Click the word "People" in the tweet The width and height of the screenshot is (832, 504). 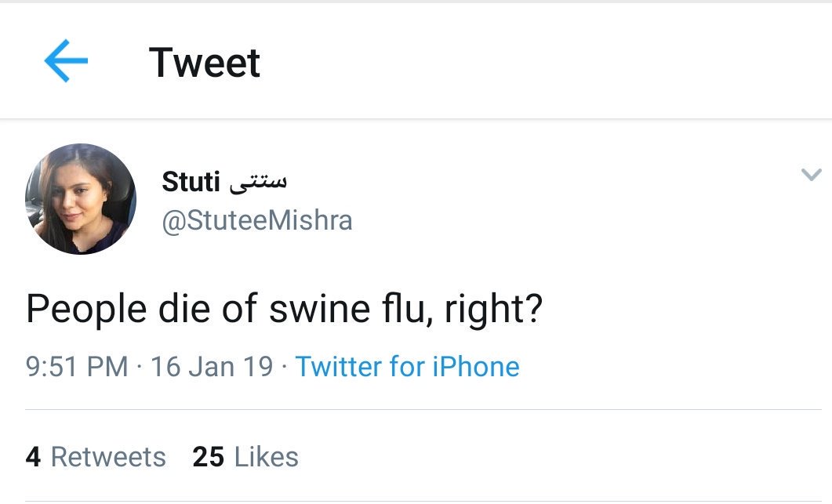click(86, 310)
